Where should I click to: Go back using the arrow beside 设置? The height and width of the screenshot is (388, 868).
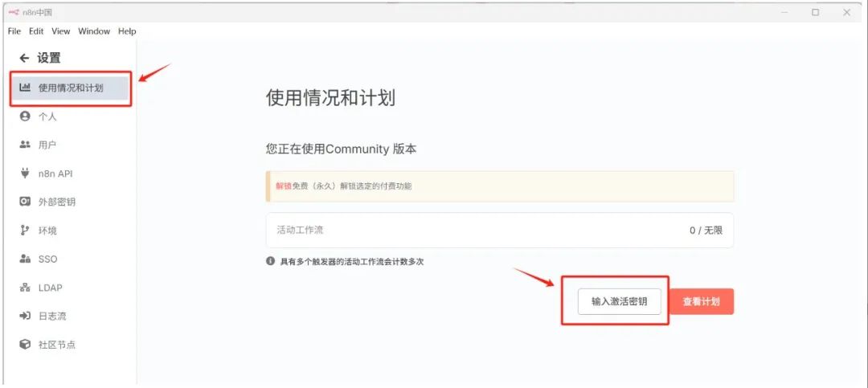tap(24, 58)
